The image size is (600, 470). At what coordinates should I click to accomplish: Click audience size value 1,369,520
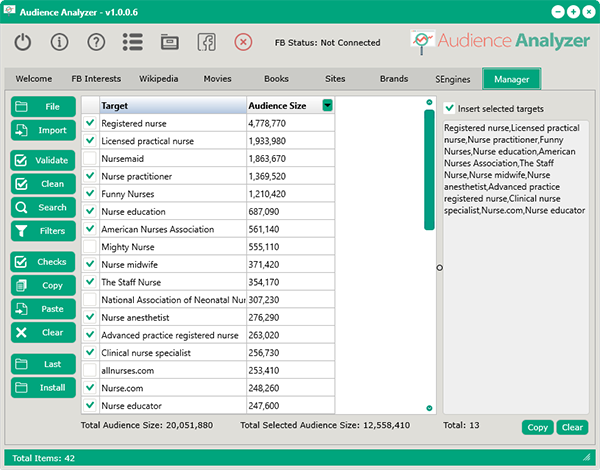tap(290, 176)
